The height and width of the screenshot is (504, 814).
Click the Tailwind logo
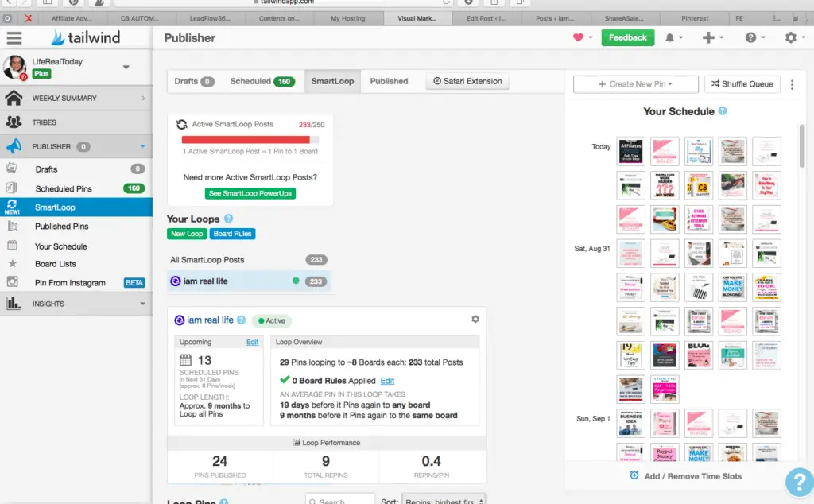[x=86, y=37]
